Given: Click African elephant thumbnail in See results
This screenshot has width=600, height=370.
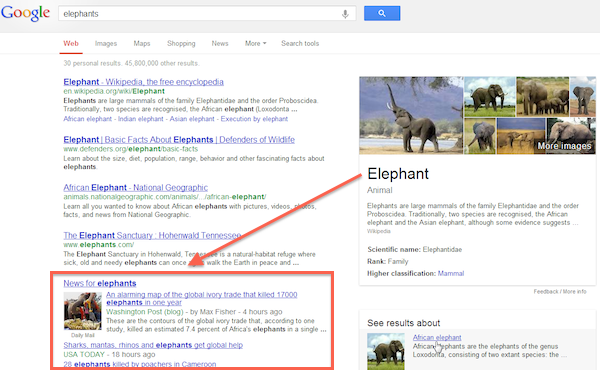Looking at the screenshot, I should coord(386,351).
